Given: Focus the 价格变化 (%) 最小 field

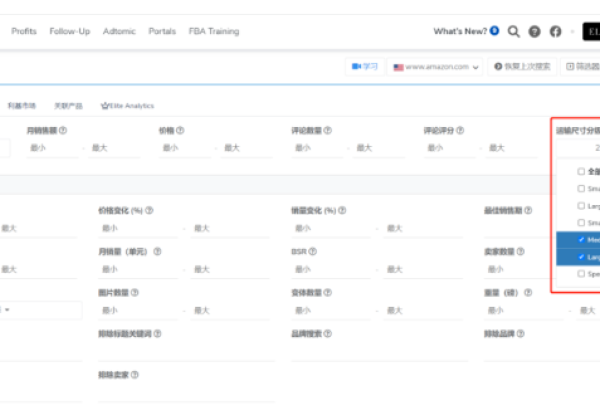Looking at the screenshot, I should tap(138, 229).
